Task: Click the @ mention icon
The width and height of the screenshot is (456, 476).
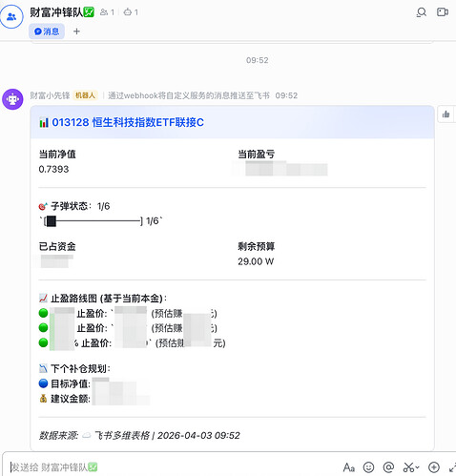Action: pos(388,467)
